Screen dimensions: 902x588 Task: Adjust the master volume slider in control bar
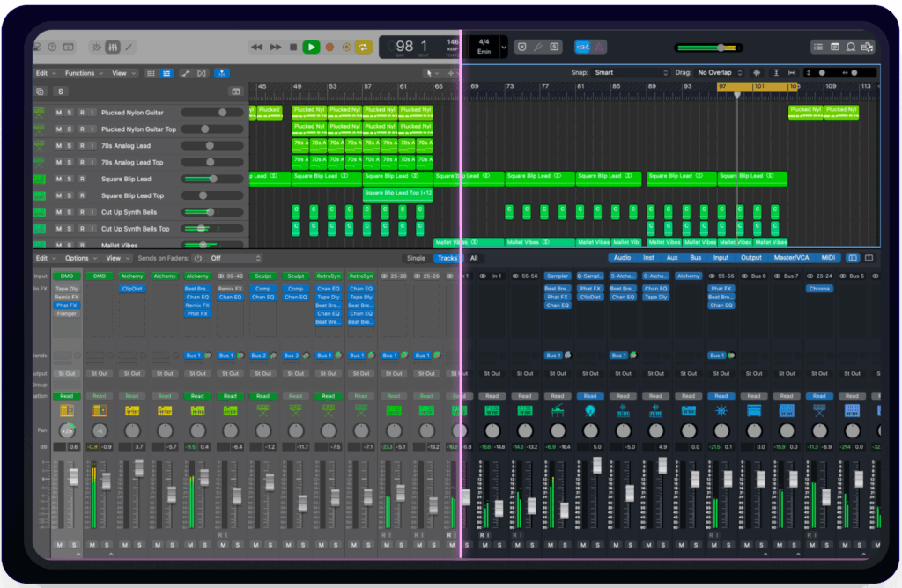(x=720, y=48)
